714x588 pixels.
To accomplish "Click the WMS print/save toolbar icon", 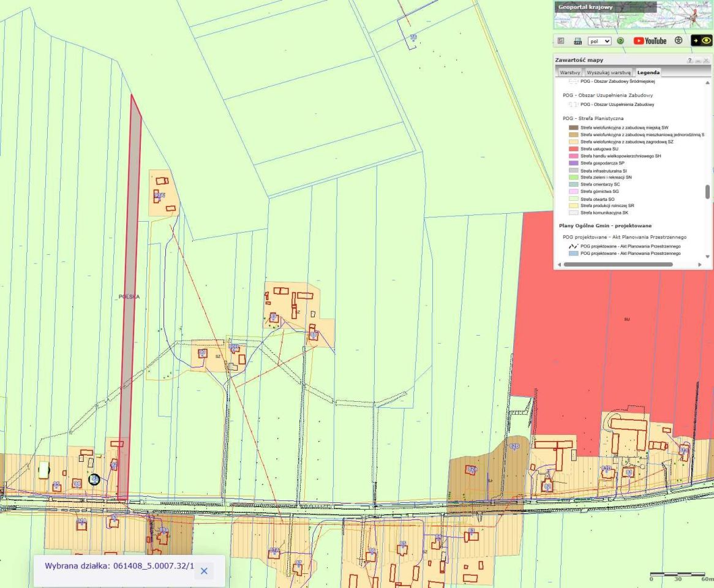I will pos(578,41).
